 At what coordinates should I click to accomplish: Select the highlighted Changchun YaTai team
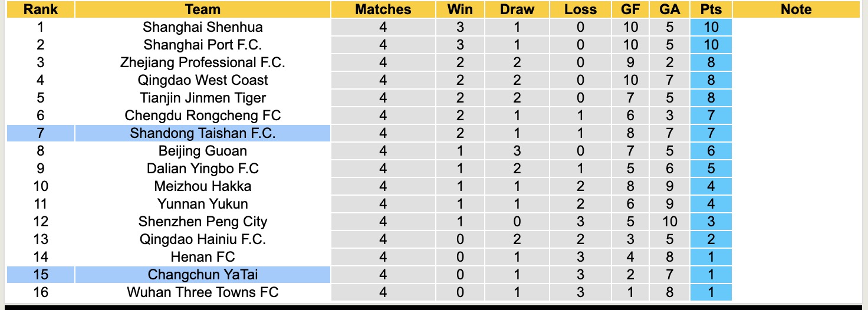click(202, 275)
